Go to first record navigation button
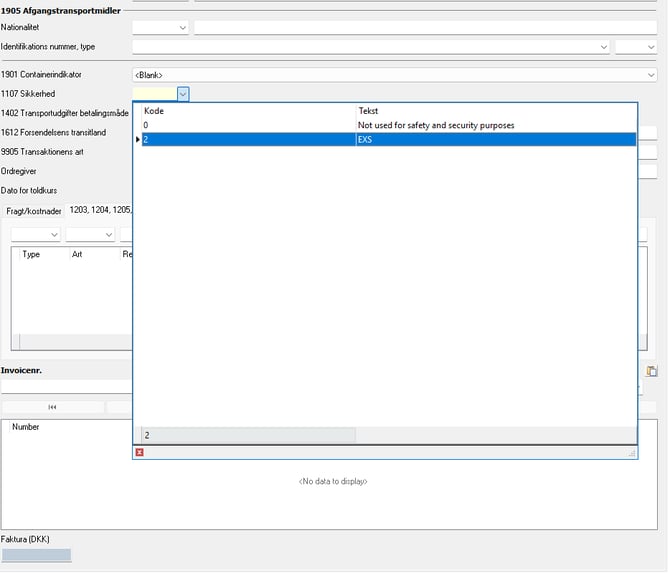 pos(52,407)
